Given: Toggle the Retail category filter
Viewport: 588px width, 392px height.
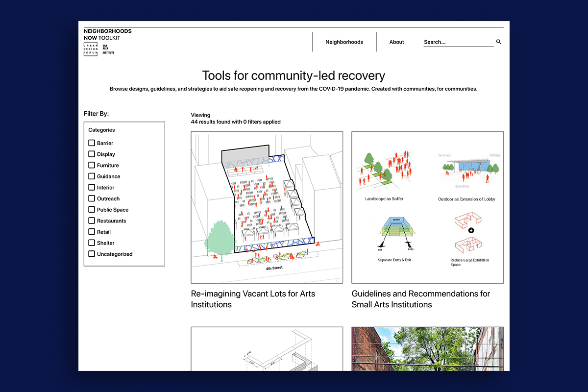Looking at the screenshot, I should 91,231.
